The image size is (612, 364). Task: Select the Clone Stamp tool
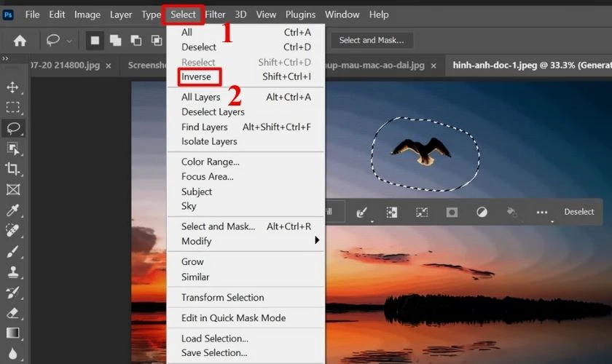pyautogui.click(x=13, y=272)
